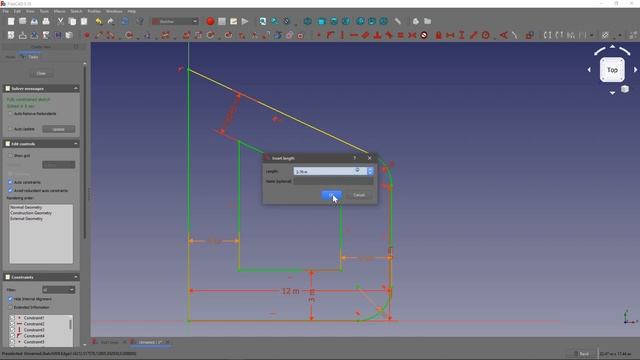Apply the vertical constraint
Screen dimensions: 640x360
coord(342,36)
